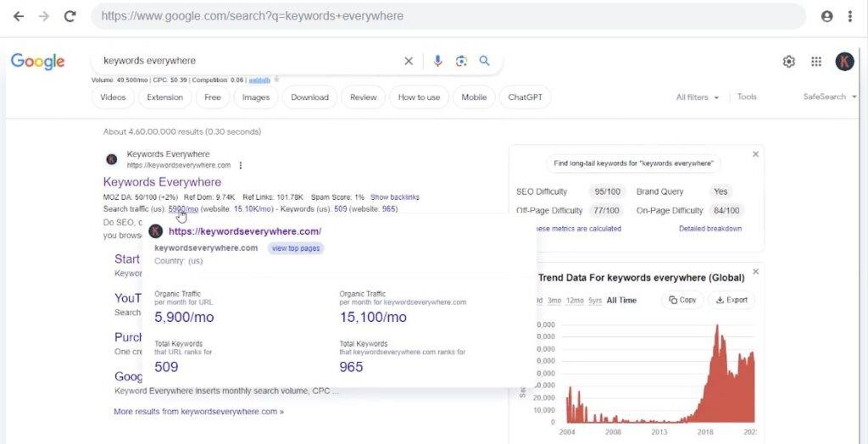Click the 15.10K/mo website traffic link
The width and height of the screenshot is (868, 444).
(x=253, y=208)
